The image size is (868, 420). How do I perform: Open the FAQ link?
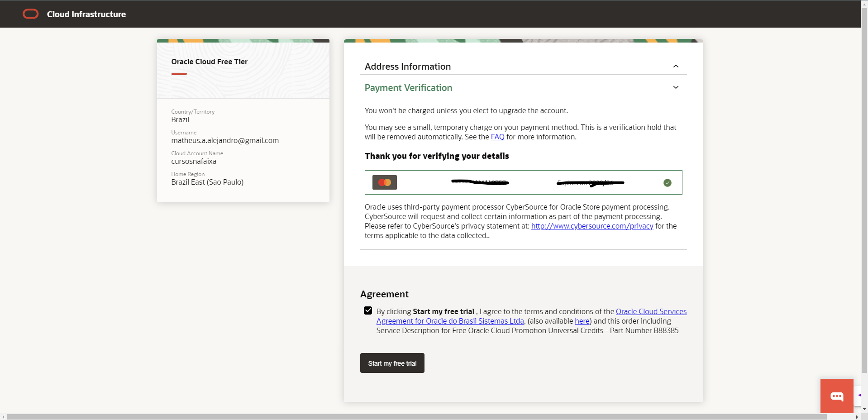coord(497,137)
